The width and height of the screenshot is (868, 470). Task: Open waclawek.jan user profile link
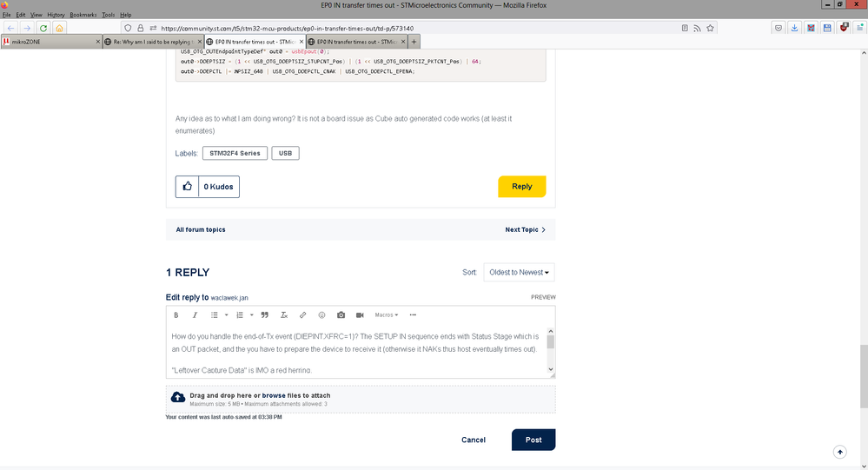tap(229, 298)
